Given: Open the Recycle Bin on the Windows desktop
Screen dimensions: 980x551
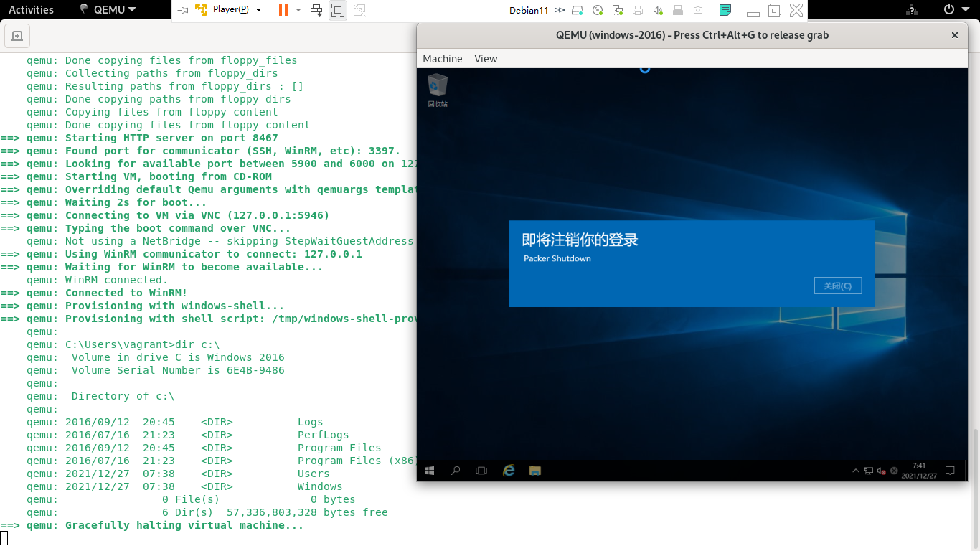Looking at the screenshot, I should pyautogui.click(x=437, y=86).
